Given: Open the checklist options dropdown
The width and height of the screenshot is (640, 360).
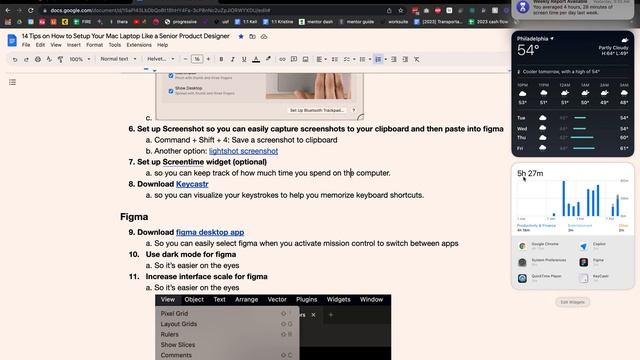Looking at the screenshot, I should click(x=354, y=59).
